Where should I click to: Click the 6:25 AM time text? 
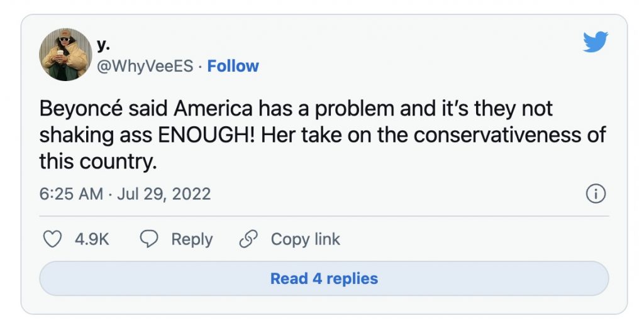(x=70, y=194)
